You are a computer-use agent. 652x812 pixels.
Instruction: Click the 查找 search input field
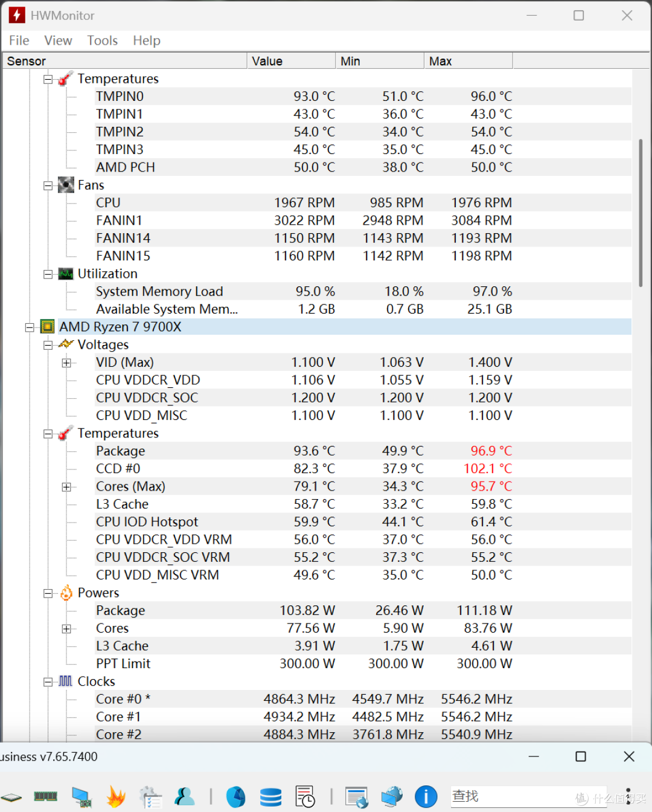[x=528, y=796]
